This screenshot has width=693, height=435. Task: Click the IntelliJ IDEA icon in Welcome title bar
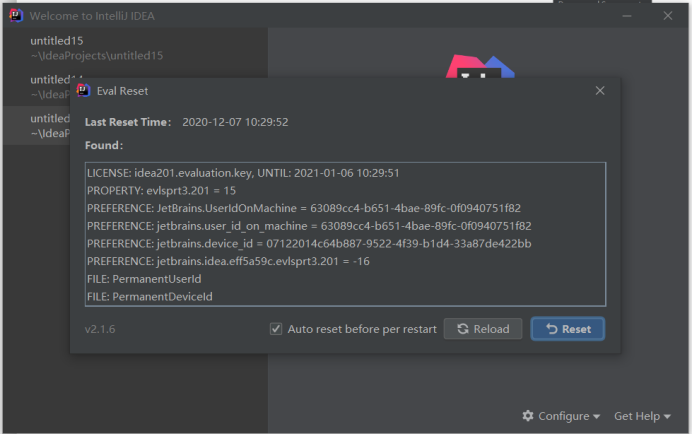tap(16, 15)
